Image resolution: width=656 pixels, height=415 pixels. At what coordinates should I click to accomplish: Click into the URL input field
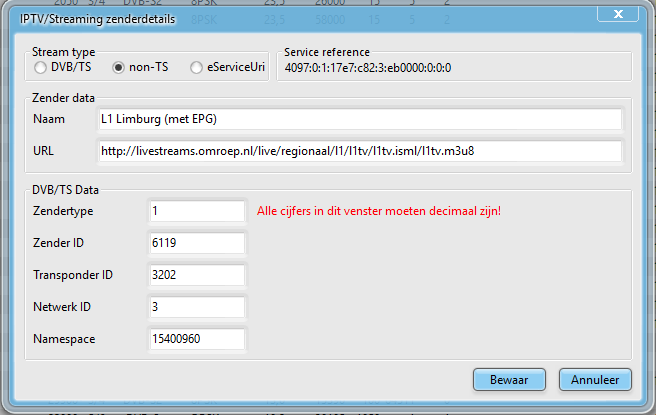[360, 151]
